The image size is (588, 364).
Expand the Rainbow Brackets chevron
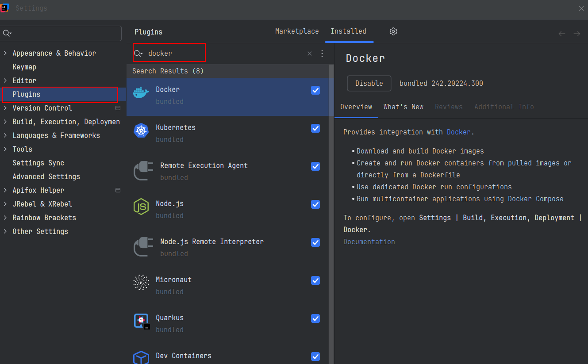[5, 218]
